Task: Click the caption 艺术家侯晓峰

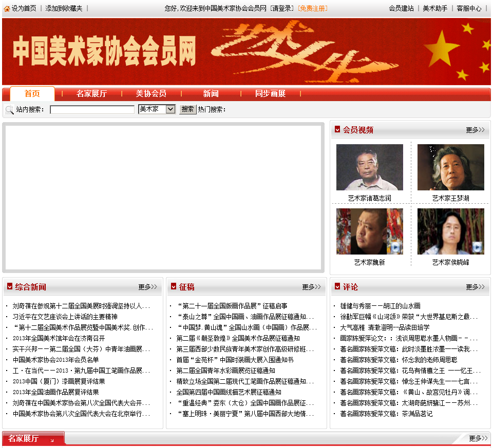Action: (450, 262)
